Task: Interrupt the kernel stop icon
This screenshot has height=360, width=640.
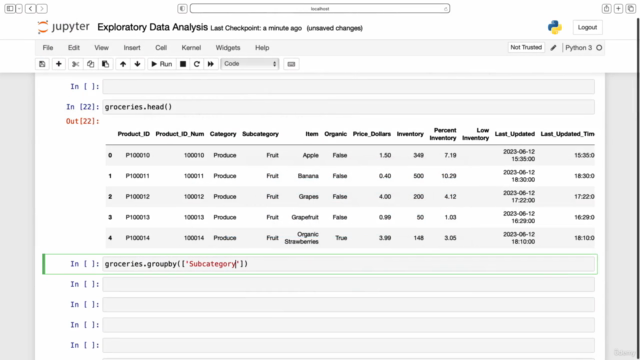Action: (183, 64)
